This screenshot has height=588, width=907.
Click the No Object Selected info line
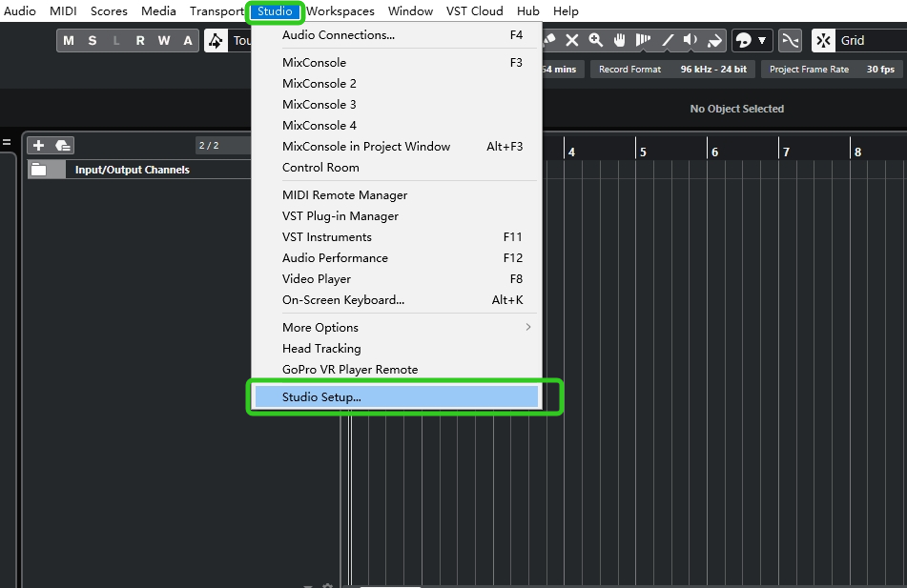(x=737, y=109)
